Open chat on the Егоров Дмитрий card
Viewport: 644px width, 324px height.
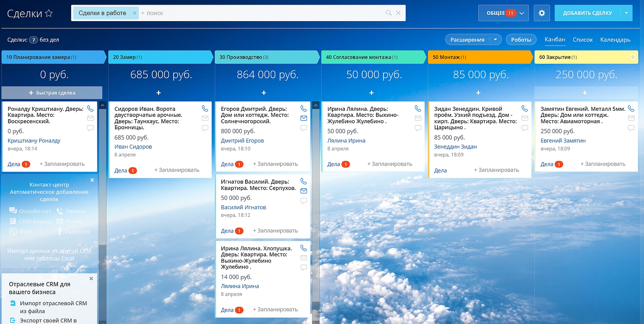tap(304, 128)
